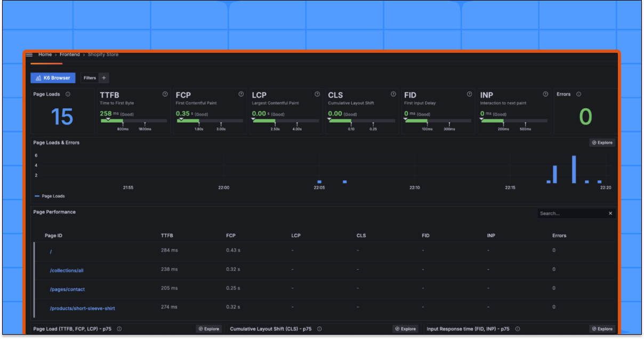Clear the search field with the X icon
The image size is (644, 339).
coord(610,213)
